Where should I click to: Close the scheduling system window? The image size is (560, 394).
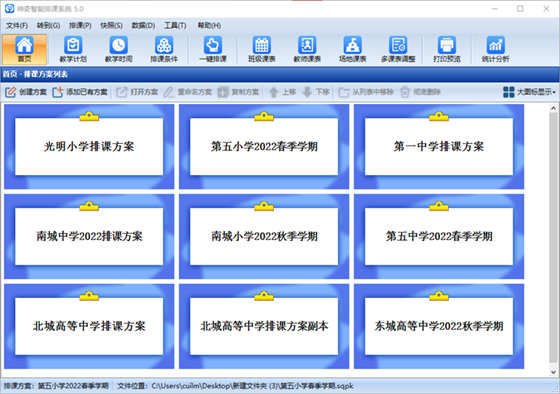(x=546, y=9)
